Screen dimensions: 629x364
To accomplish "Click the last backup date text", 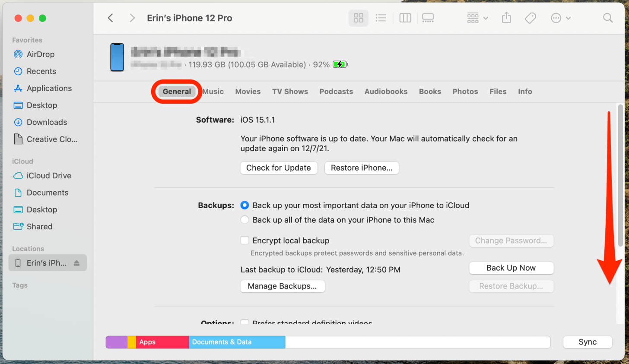I will click(363, 269).
